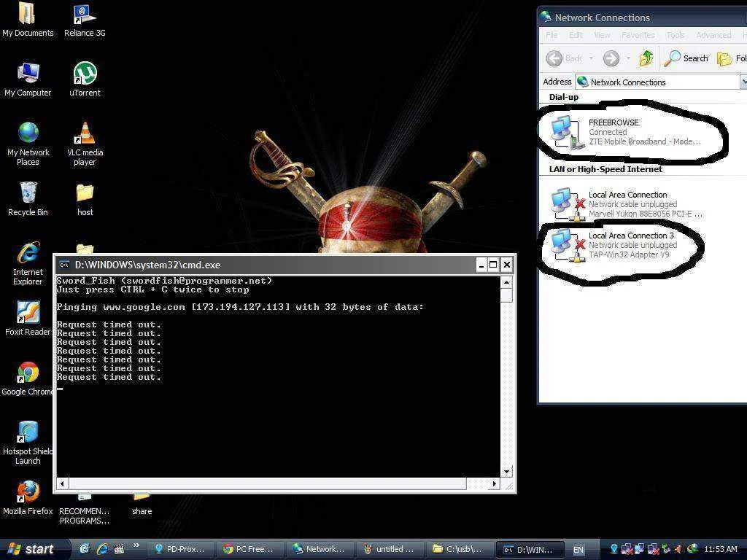The image size is (747, 560).
Task: Click cmd window scroll down arrow
Action: [506, 472]
